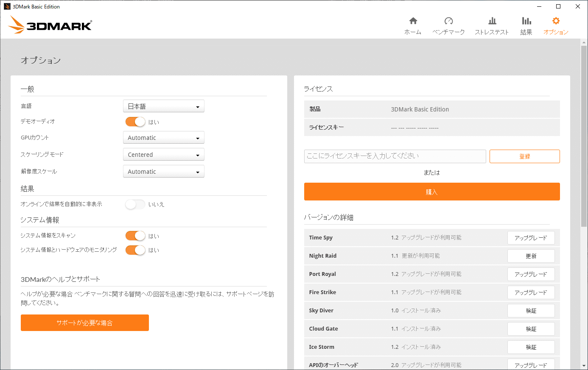Click the 'Port Royal' row name
The height and width of the screenshot is (370, 588).
322,274
